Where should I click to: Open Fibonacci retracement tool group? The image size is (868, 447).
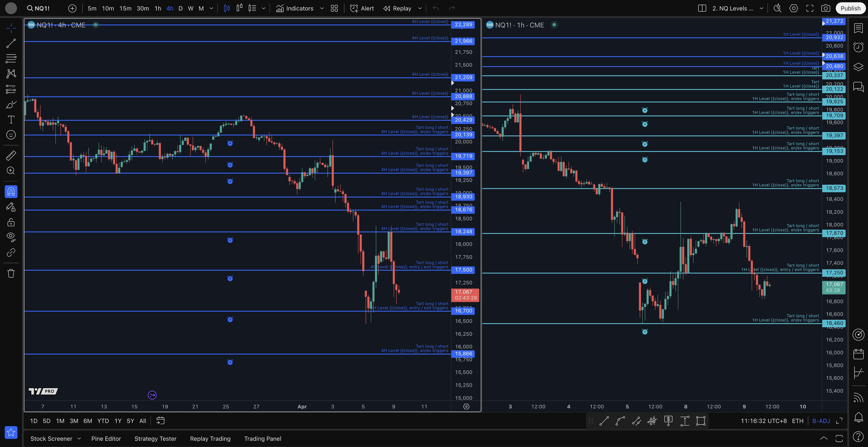pos(11,58)
